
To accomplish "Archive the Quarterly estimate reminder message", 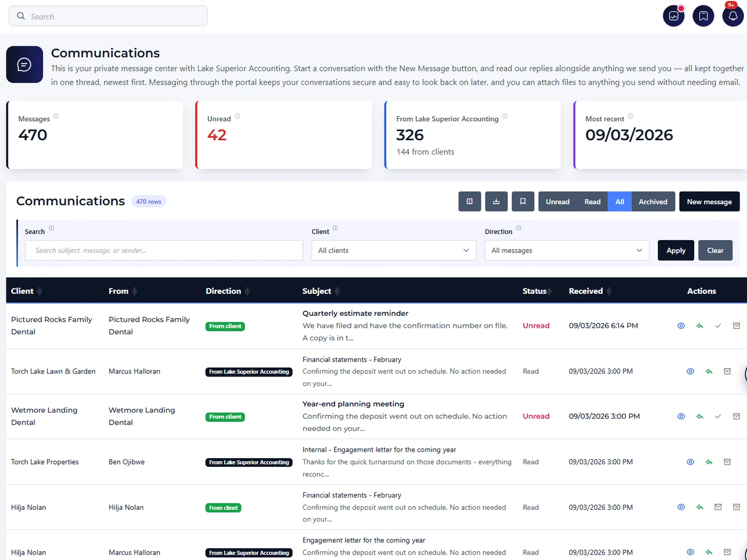I will click(736, 326).
